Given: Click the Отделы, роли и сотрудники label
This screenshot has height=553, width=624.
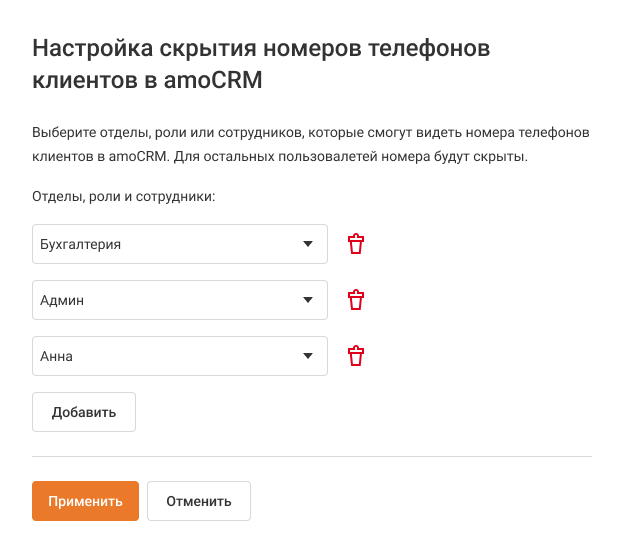Looking at the screenshot, I should (124, 196).
